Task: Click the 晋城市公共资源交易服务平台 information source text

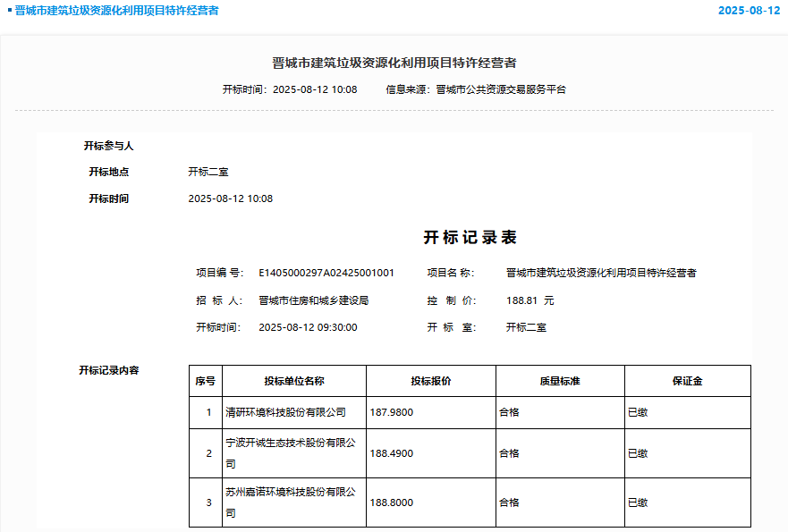Action: point(501,89)
